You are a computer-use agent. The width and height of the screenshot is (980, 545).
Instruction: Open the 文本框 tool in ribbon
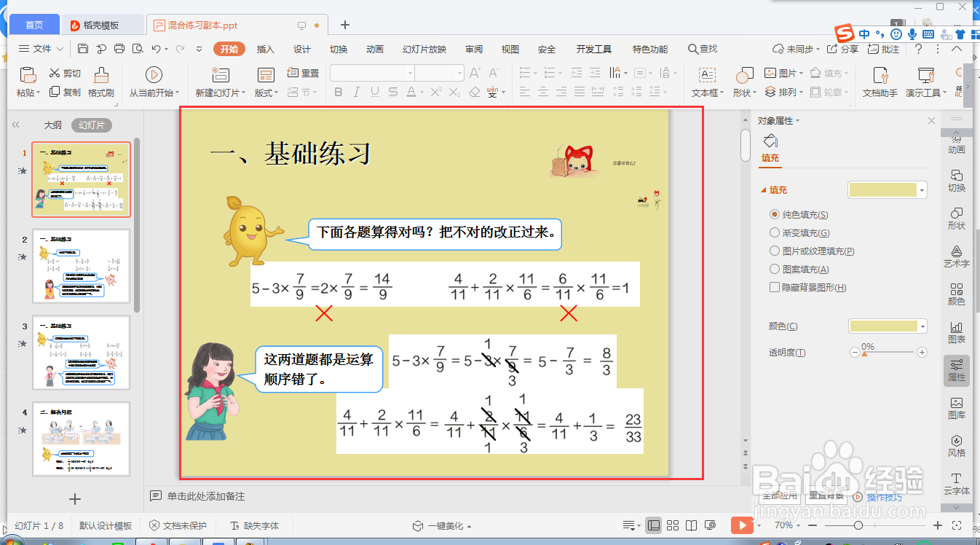706,82
